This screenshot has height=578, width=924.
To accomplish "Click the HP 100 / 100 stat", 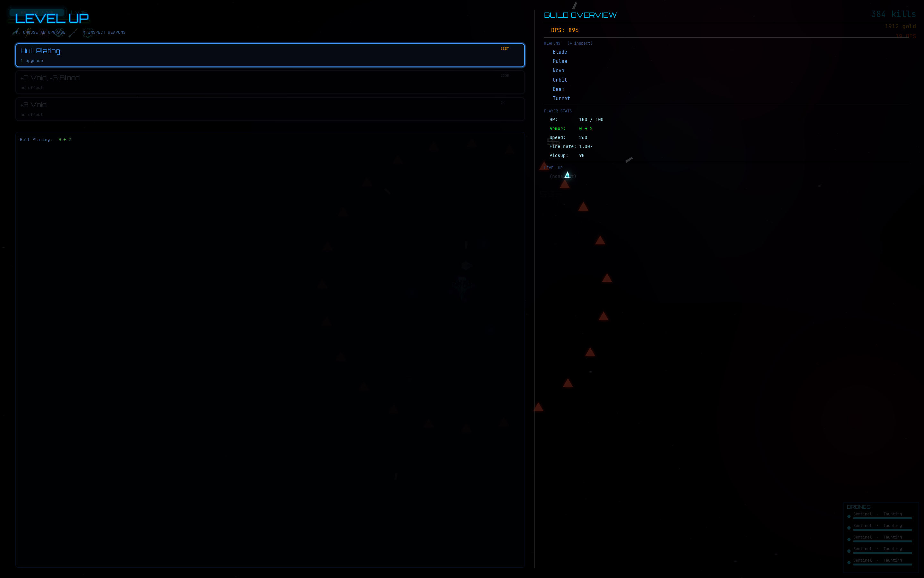I will pyautogui.click(x=577, y=120).
